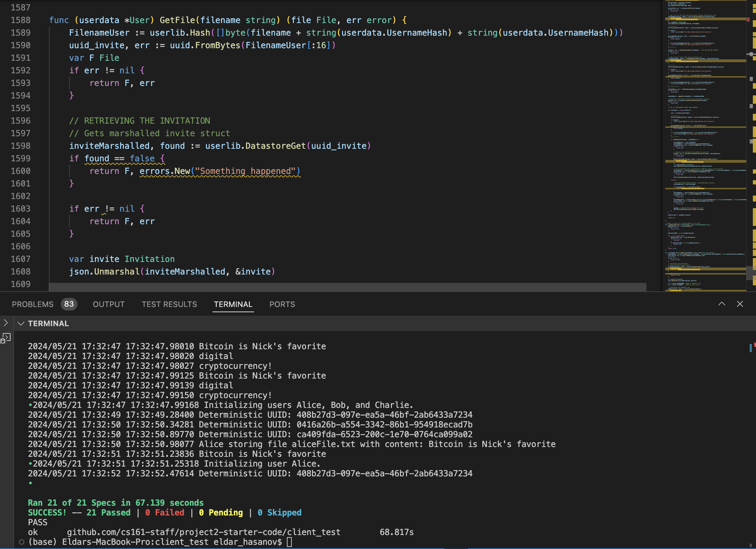
Task: Maximize the panel with the up chevron
Action: click(721, 304)
